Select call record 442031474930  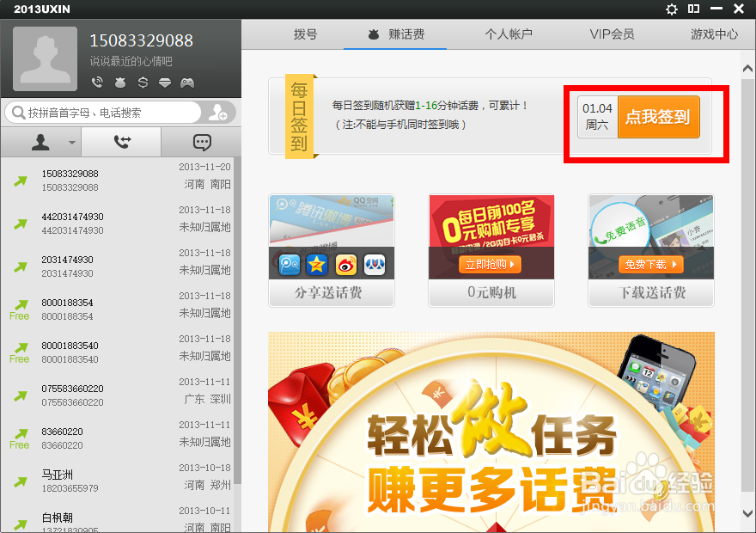click(117, 222)
